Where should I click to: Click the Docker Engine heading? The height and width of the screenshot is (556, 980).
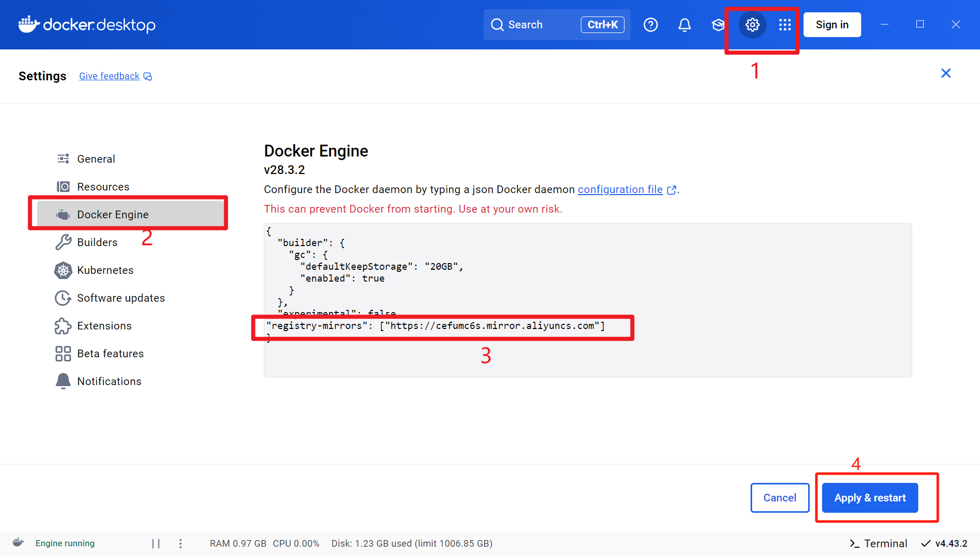point(316,151)
